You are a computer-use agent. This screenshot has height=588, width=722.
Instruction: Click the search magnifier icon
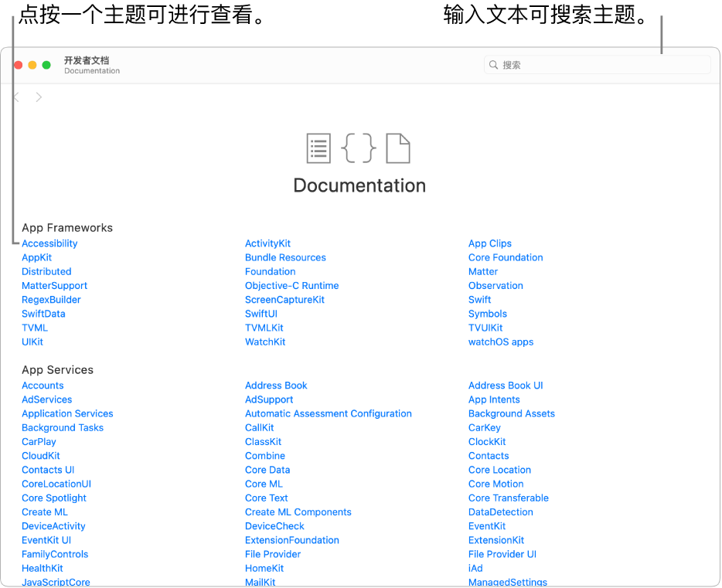tap(493, 64)
